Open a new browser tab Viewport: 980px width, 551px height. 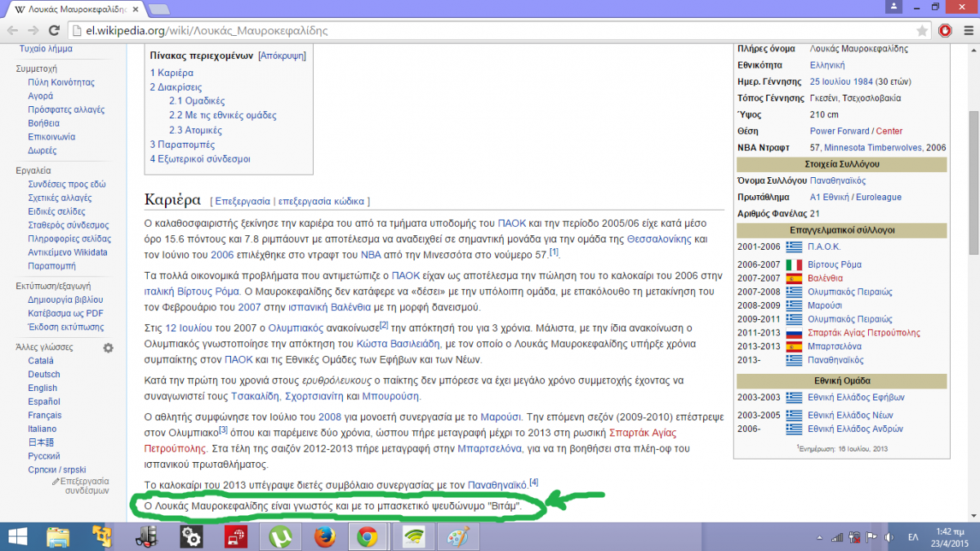[x=159, y=9]
